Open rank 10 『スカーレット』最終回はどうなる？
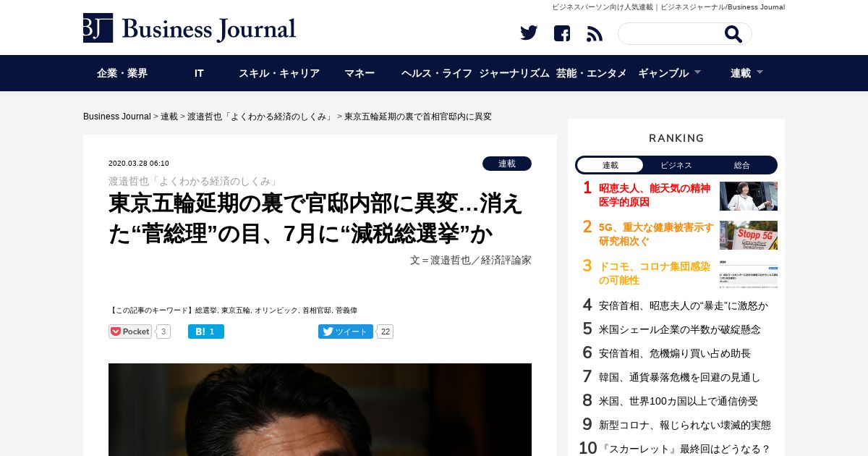 (x=685, y=449)
